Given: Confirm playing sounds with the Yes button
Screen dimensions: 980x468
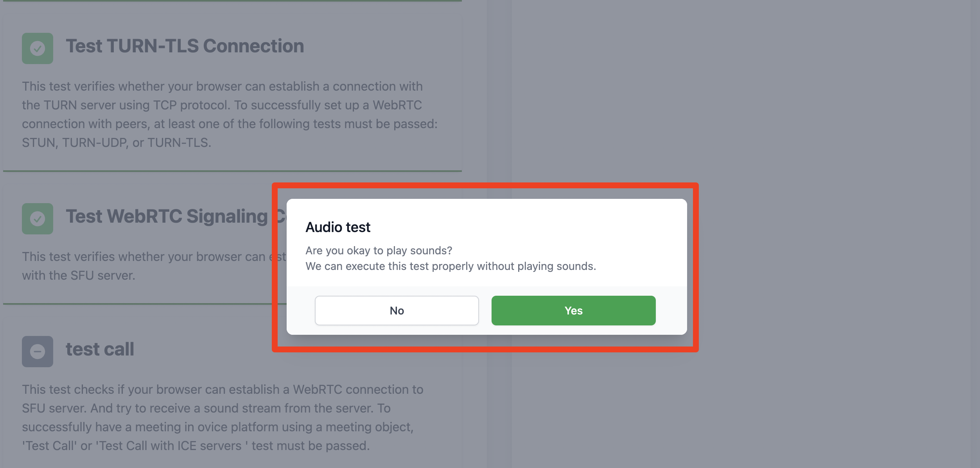Looking at the screenshot, I should coord(573,311).
